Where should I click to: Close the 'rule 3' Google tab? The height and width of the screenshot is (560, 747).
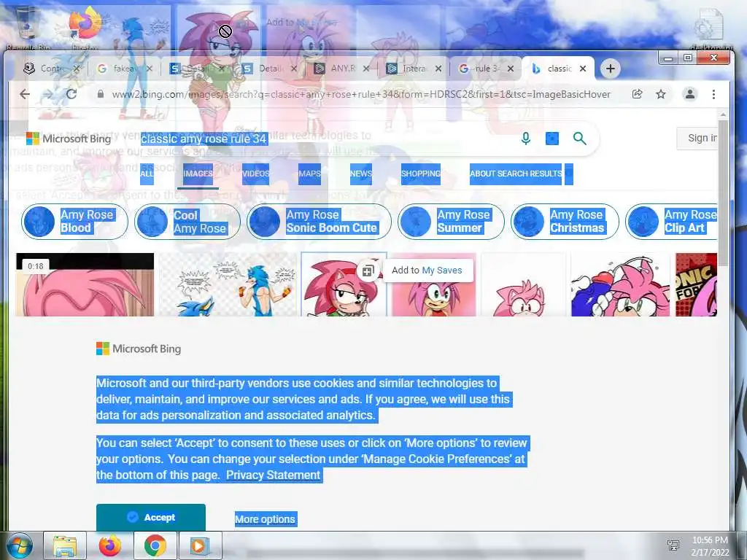click(510, 69)
